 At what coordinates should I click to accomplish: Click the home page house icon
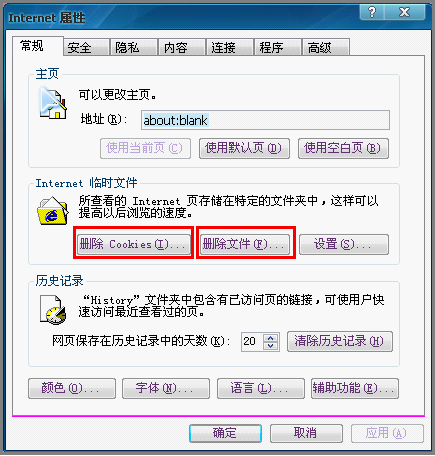[x=53, y=103]
